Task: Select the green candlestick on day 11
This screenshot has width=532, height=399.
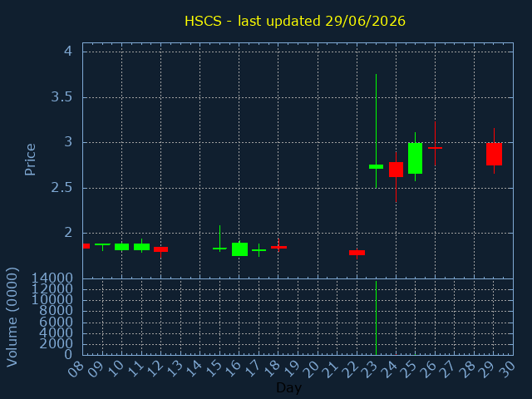Action: pos(141,247)
